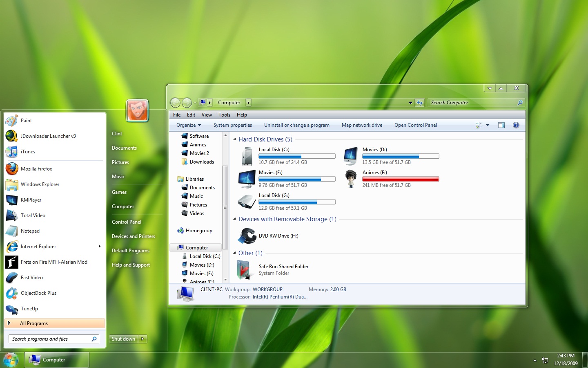The image size is (588, 368).
Task: Open Control Panel from the Explorer toolbar
Action: (416, 125)
